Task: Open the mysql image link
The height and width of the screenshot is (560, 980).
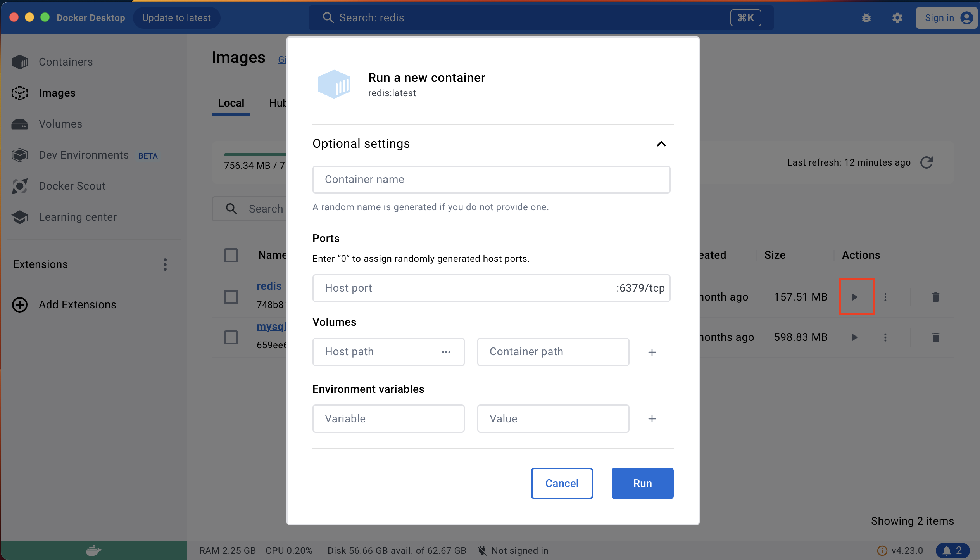Action: pyautogui.click(x=271, y=327)
